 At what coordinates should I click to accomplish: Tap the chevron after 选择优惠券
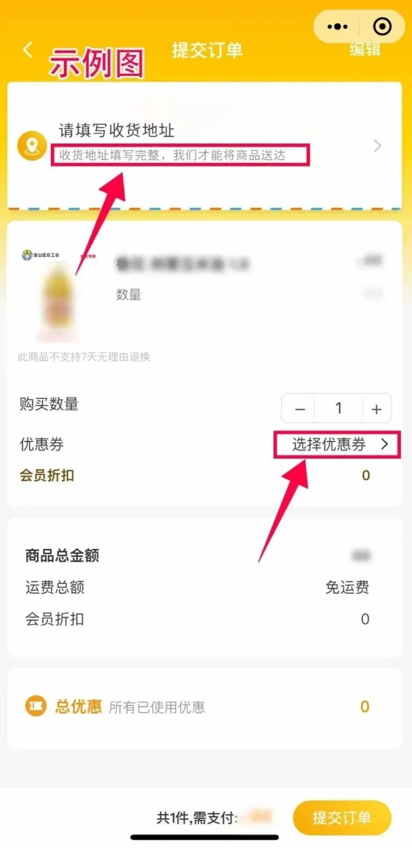385,445
